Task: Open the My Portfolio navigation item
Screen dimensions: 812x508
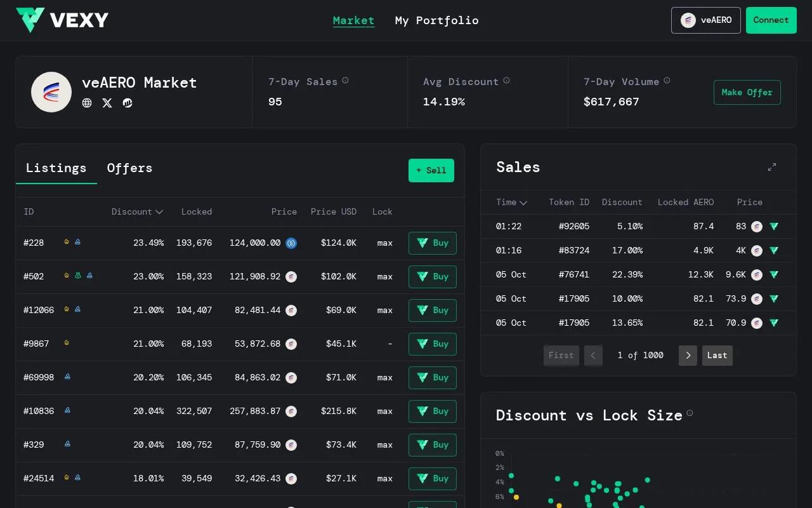Action: point(436,20)
